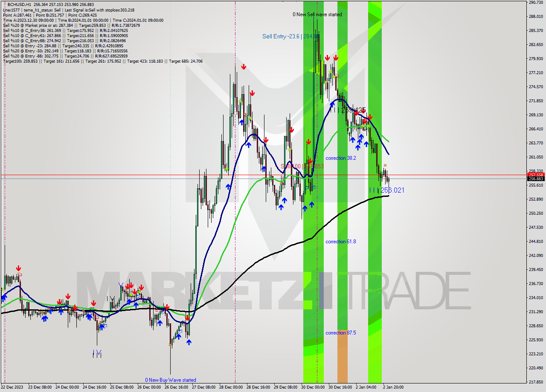Click price axis value 288.000
Image resolution: width=546 pixels, height=392 pixels.
(535, 16)
